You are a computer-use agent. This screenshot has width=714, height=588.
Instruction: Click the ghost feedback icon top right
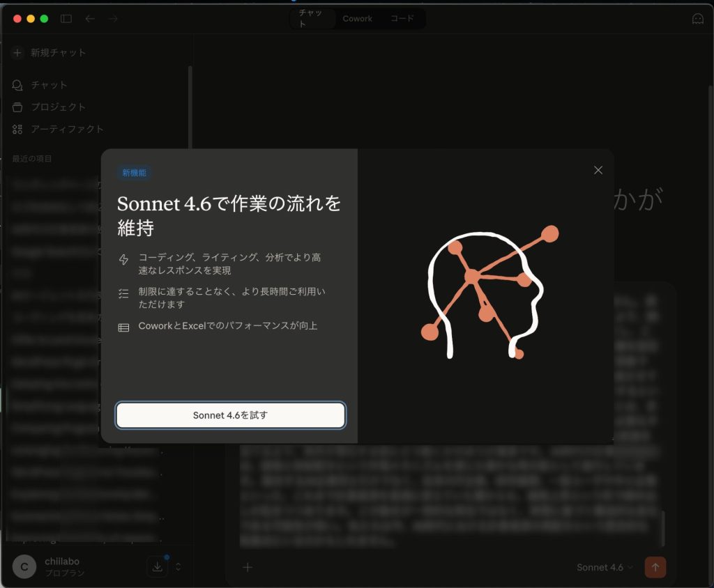click(x=698, y=18)
